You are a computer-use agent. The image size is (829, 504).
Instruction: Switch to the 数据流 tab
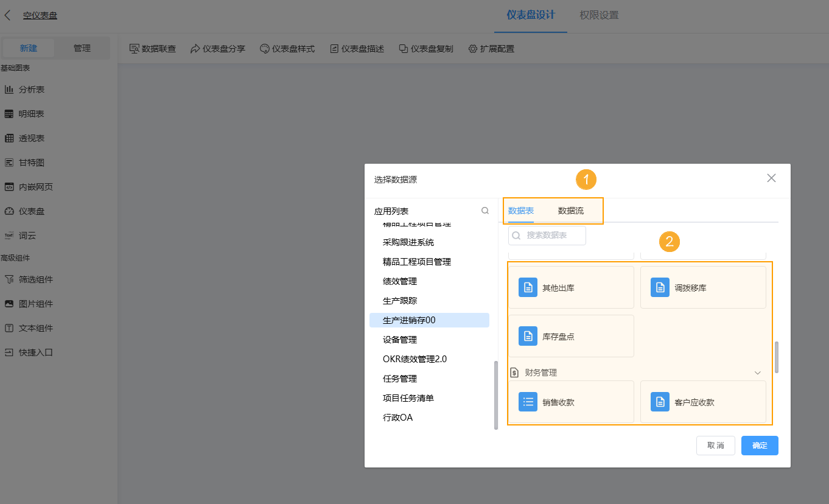pos(570,210)
